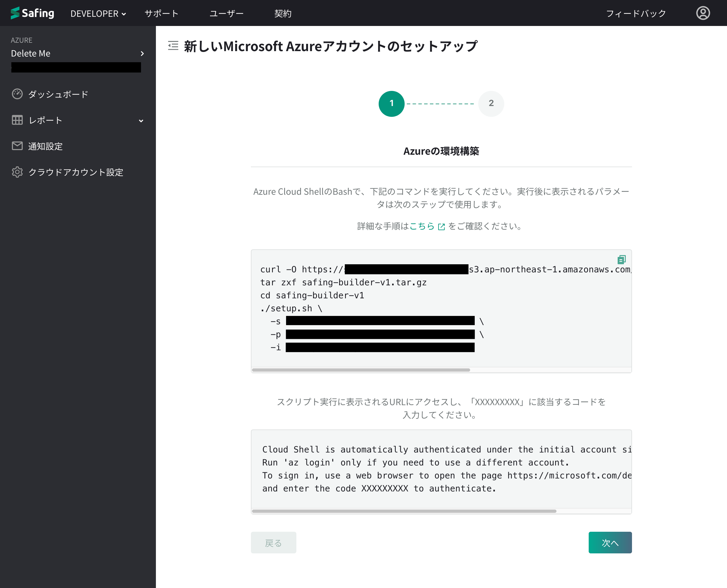This screenshot has width=727, height=588.
Task: Click the 'tar zxf safing-builder-v1.tar.gz' line
Action: click(x=343, y=282)
